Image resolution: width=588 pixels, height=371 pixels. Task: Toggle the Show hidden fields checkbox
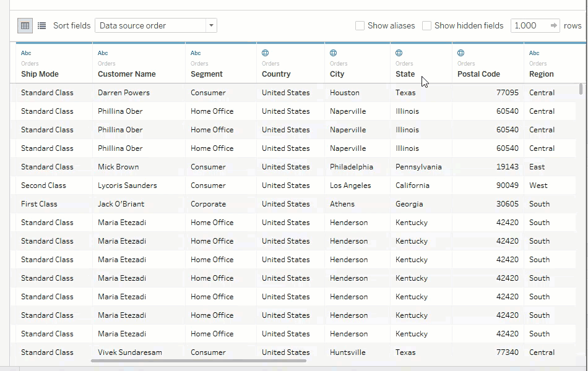[x=426, y=25]
